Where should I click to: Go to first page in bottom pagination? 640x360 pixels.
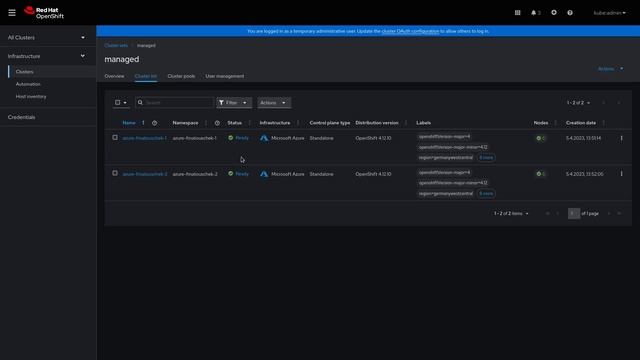548,213
